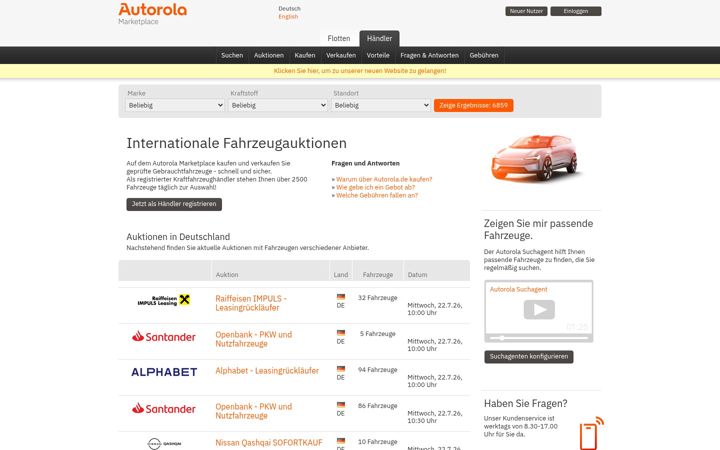Click the 32 Fahrzeuge cell
This screenshot has height=450, width=720.
coord(377,298)
